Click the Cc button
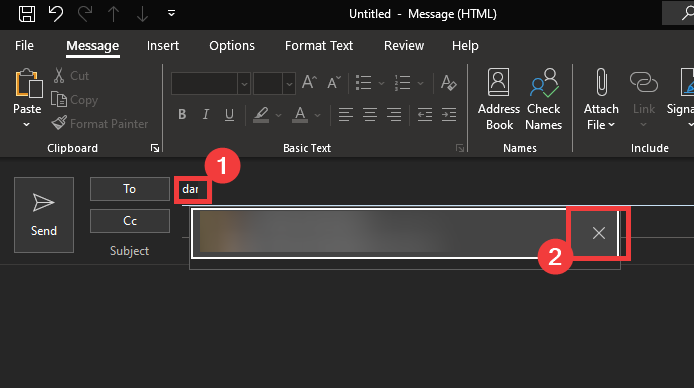The image size is (694, 388). [130, 221]
